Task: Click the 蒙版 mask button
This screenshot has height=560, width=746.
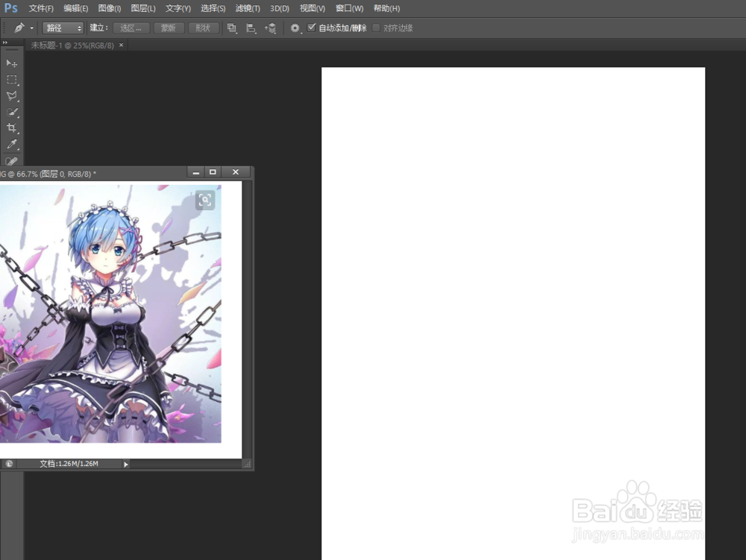Action: pyautogui.click(x=169, y=28)
